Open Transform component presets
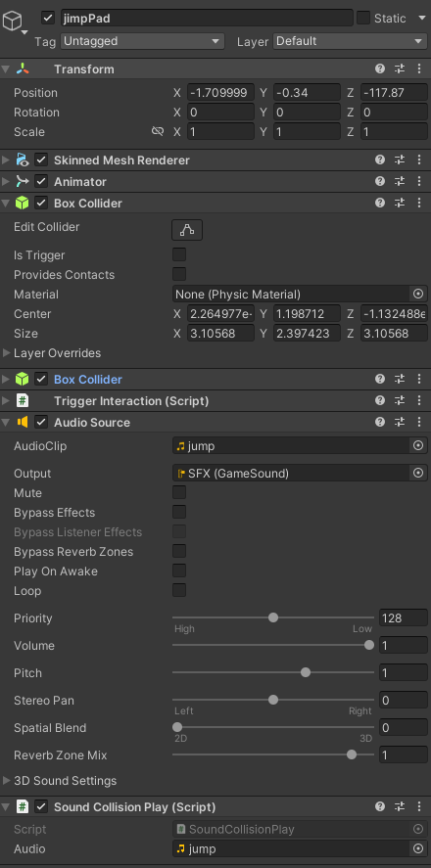This screenshot has height=868, width=431. (x=400, y=69)
